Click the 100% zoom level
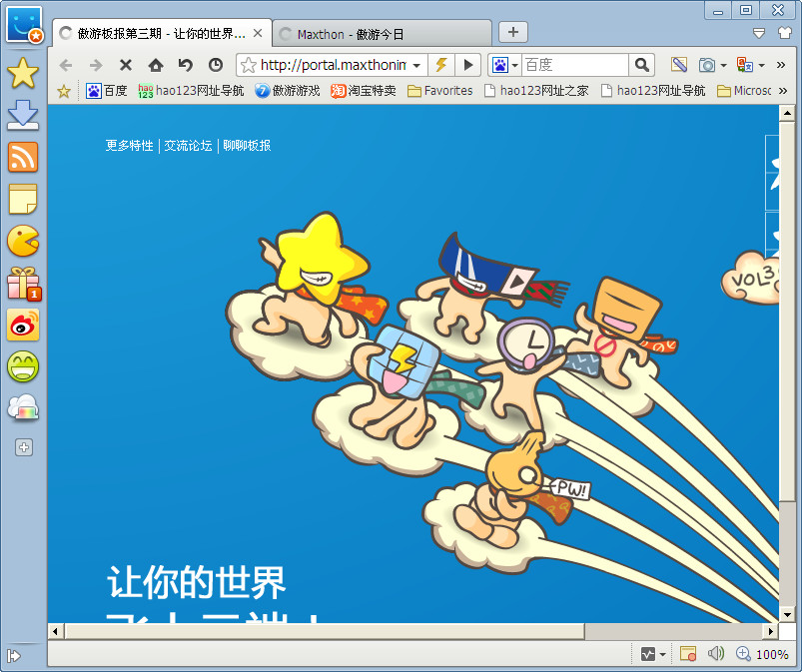 click(772, 655)
